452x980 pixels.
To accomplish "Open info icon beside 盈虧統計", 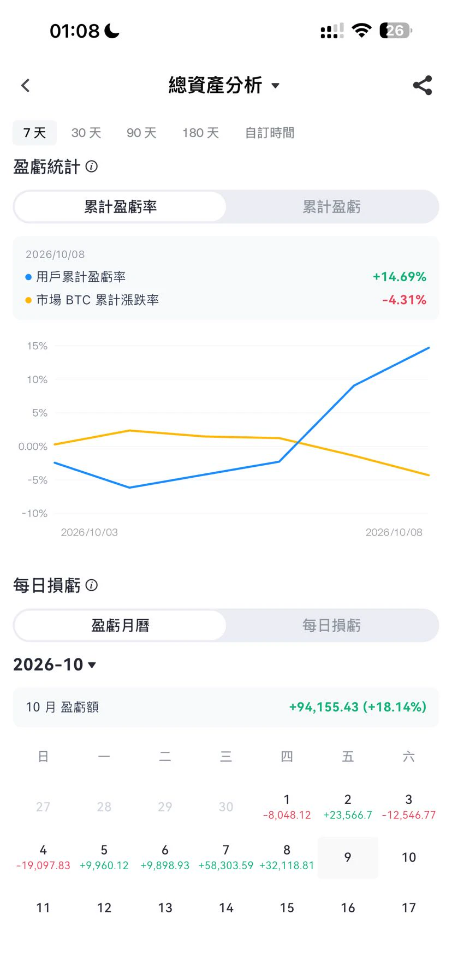I will 92,167.
